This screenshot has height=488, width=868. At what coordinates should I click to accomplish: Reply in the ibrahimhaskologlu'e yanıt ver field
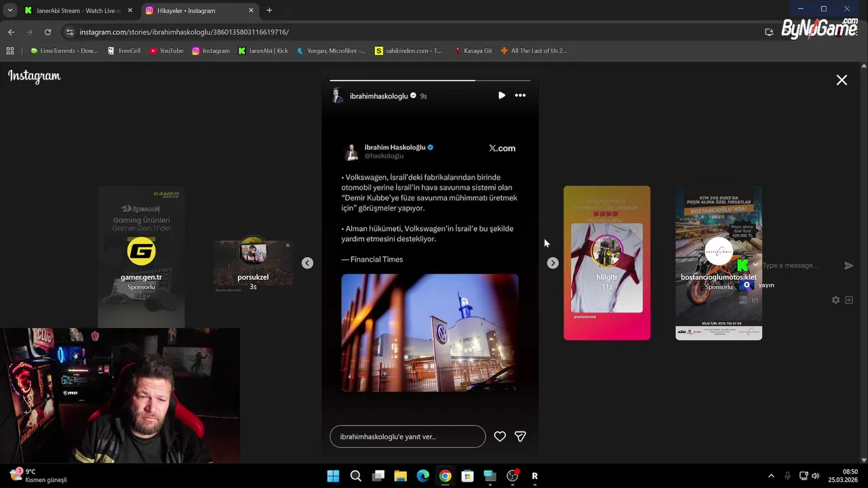pos(408,436)
